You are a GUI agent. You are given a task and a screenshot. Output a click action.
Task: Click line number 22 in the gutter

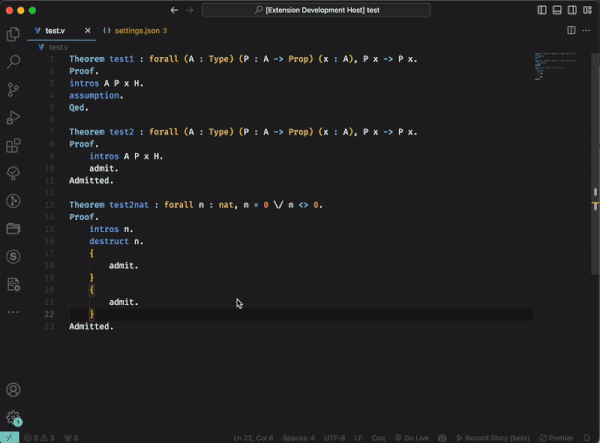pyautogui.click(x=49, y=314)
